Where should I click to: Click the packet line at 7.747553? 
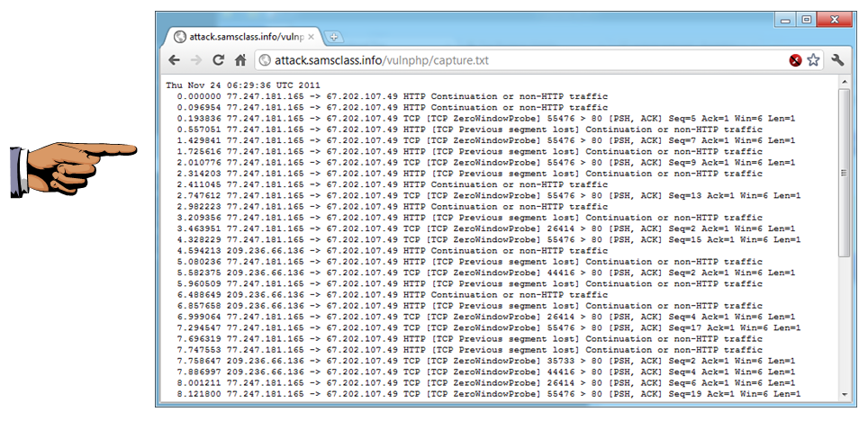[469, 350]
